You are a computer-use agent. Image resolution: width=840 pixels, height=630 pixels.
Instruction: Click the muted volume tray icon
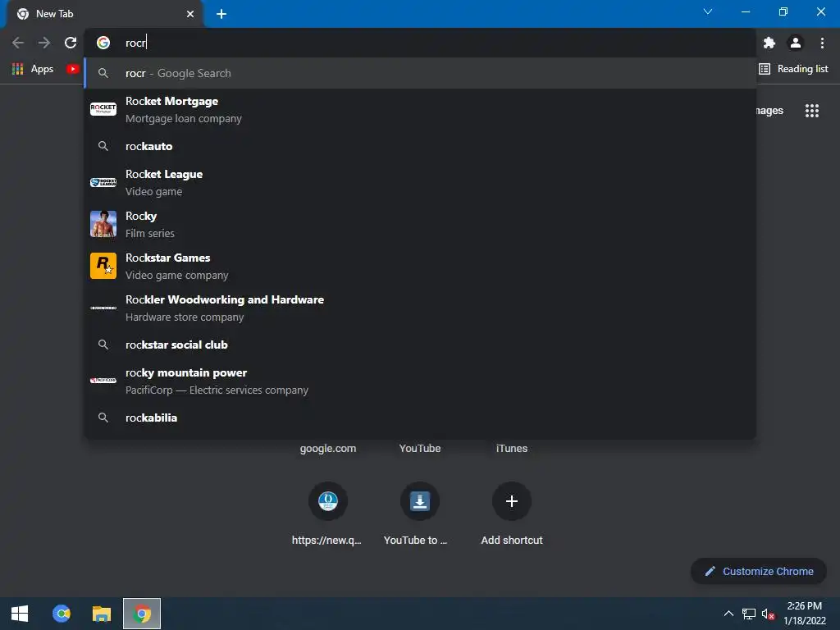(x=768, y=614)
